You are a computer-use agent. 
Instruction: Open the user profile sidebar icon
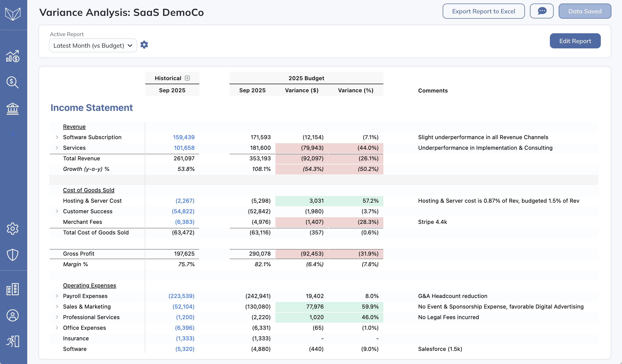pos(13,315)
